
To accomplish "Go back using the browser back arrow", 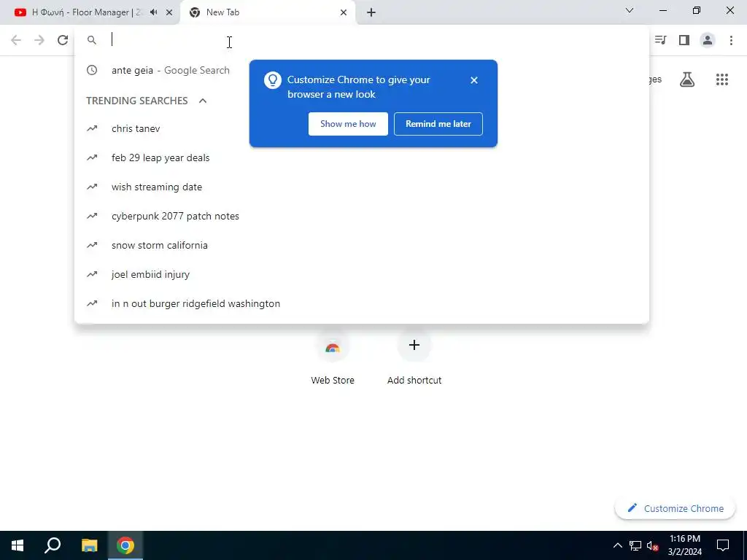I will 16,40.
